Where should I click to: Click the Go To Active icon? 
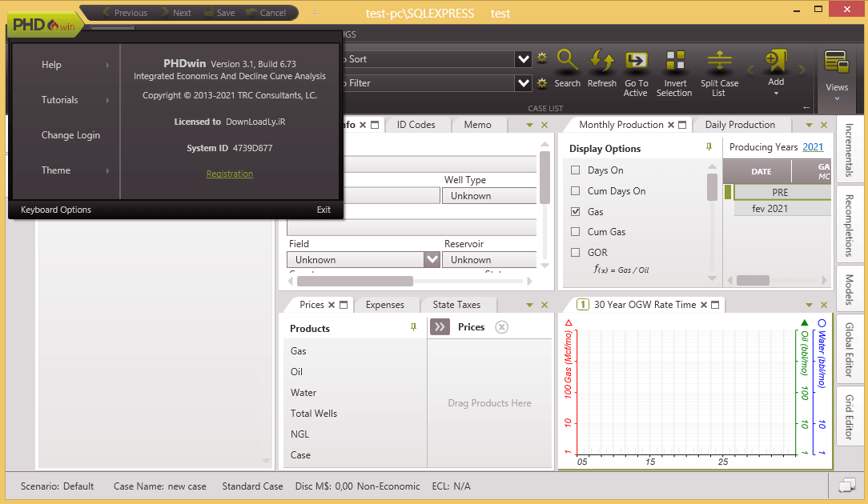click(x=636, y=62)
